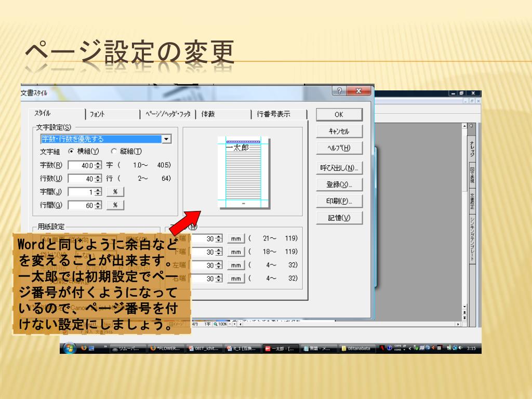Collapse the side panel with the triangle icon
Image resolution: width=532 pixels, height=399 pixels.
click(x=471, y=126)
